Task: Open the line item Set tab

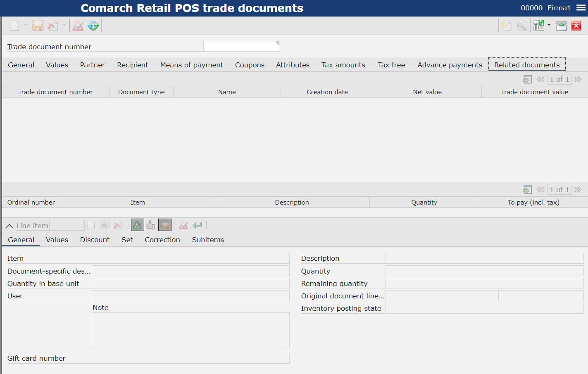Action: (127, 240)
